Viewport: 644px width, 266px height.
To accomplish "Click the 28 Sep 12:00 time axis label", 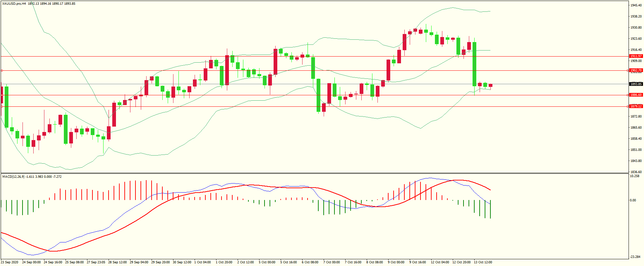I will click(x=117, y=262).
